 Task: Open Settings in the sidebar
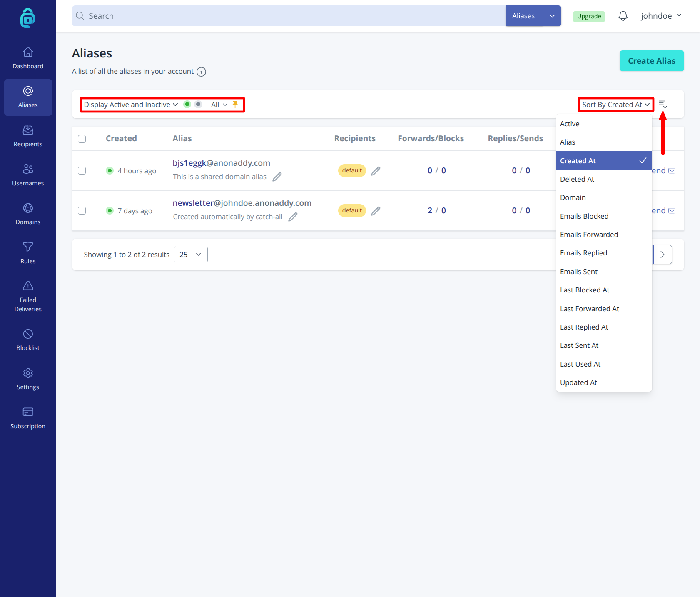click(x=28, y=379)
